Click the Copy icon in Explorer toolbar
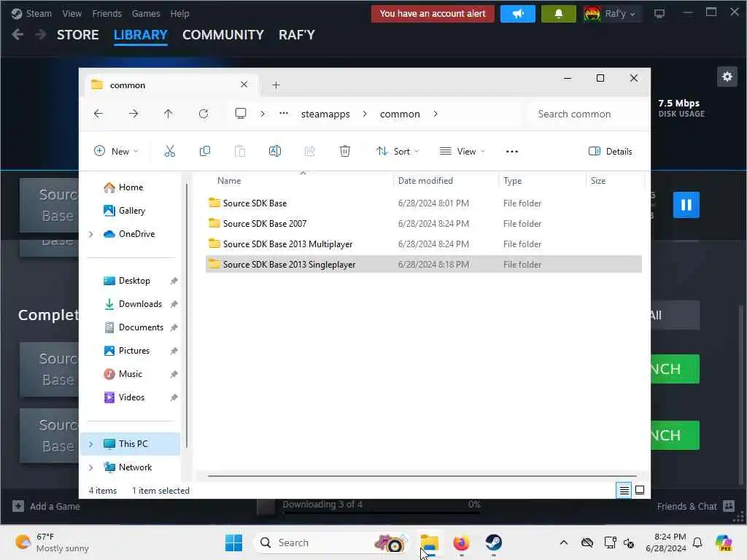The image size is (747, 560). pos(205,152)
